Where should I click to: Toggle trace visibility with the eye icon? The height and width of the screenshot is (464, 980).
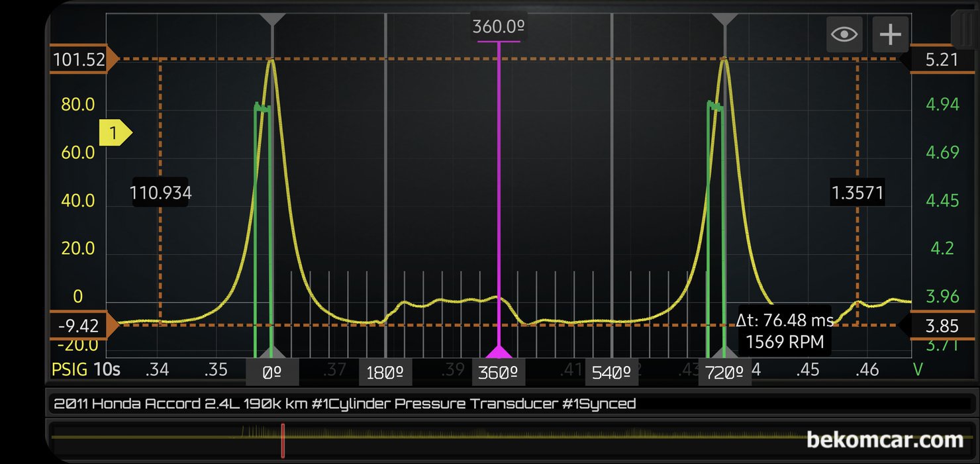click(844, 34)
